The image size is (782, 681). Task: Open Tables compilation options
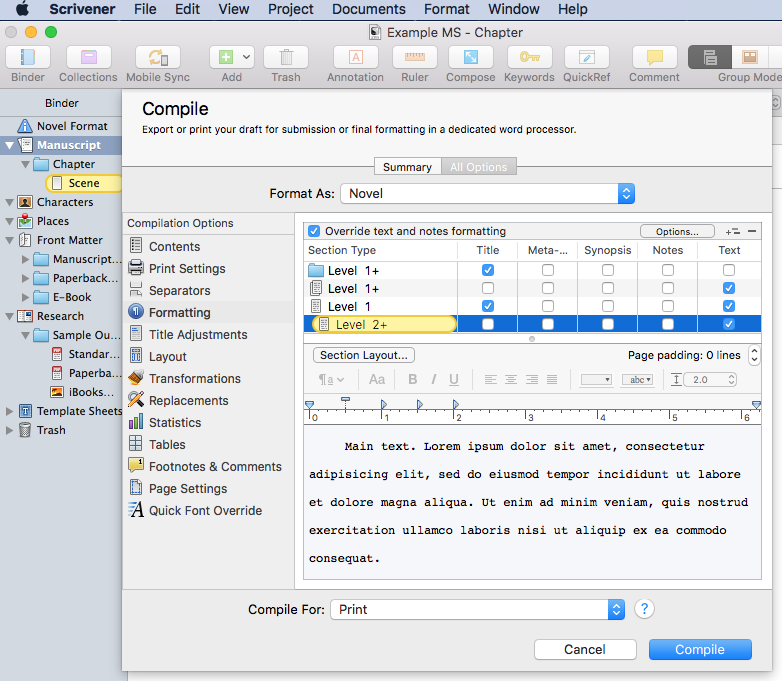pyautogui.click(x=167, y=444)
